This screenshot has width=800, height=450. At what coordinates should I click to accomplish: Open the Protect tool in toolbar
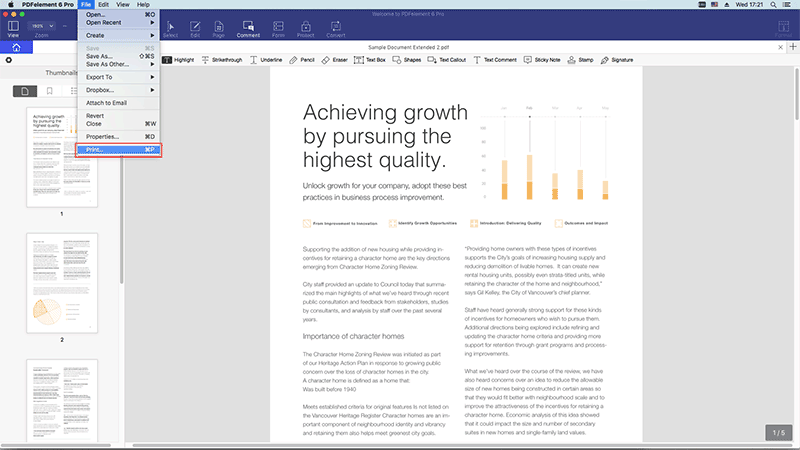click(x=306, y=29)
